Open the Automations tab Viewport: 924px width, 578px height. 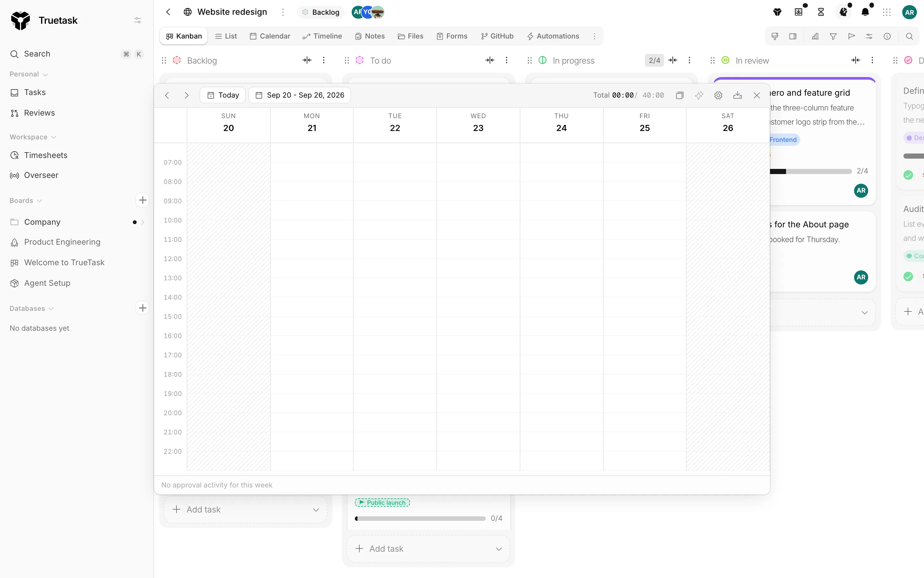click(553, 36)
